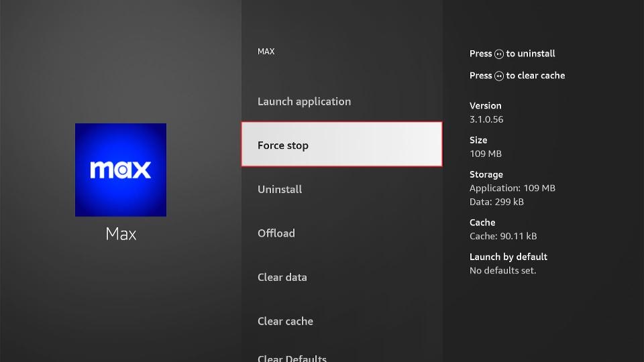Image resolution: width=644 pixels, height=362 pixels.
Task: Click the Launch by default heading
Action: coord(508,257)
